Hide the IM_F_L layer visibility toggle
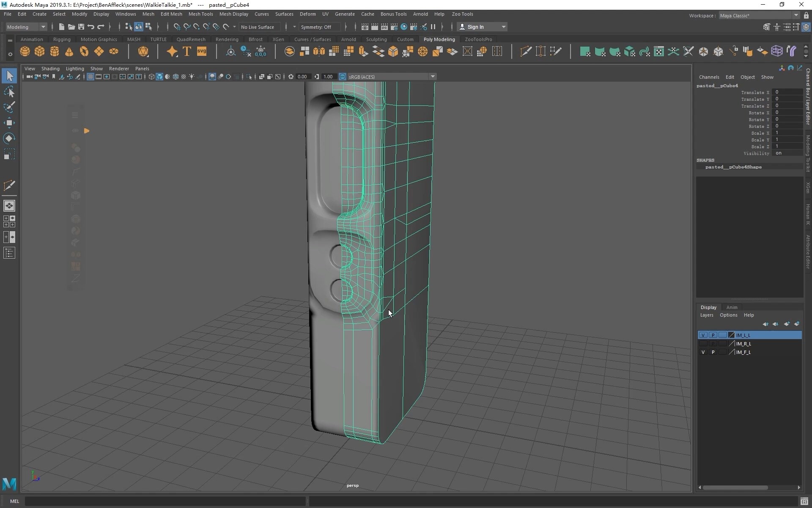The image size is (812, 508). click(703, 352)
